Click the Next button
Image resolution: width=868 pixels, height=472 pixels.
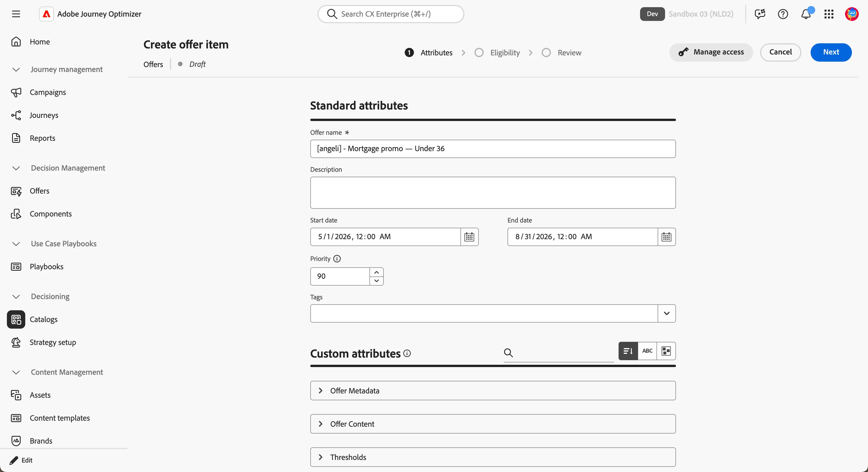click(831, 52)
